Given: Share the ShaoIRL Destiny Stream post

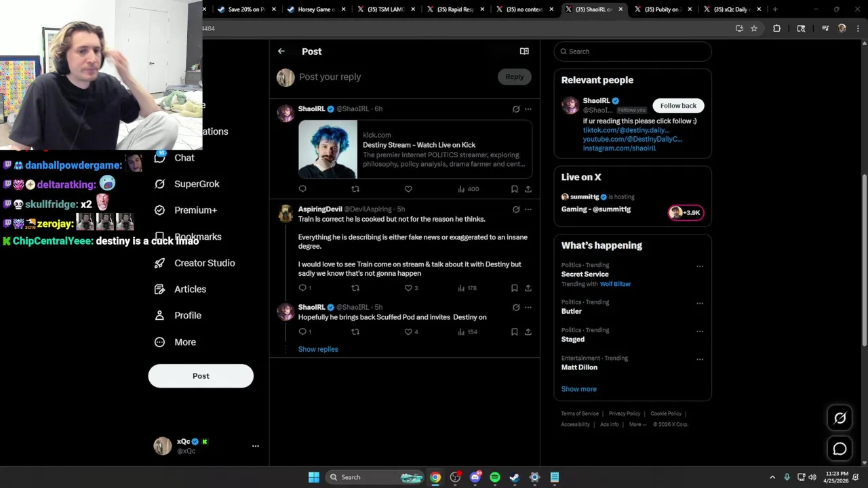Looking at the screenshot, I should 528,189.
